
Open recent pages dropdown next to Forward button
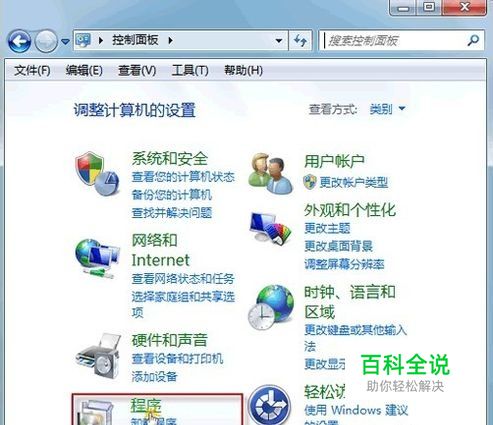pos(65,42)
